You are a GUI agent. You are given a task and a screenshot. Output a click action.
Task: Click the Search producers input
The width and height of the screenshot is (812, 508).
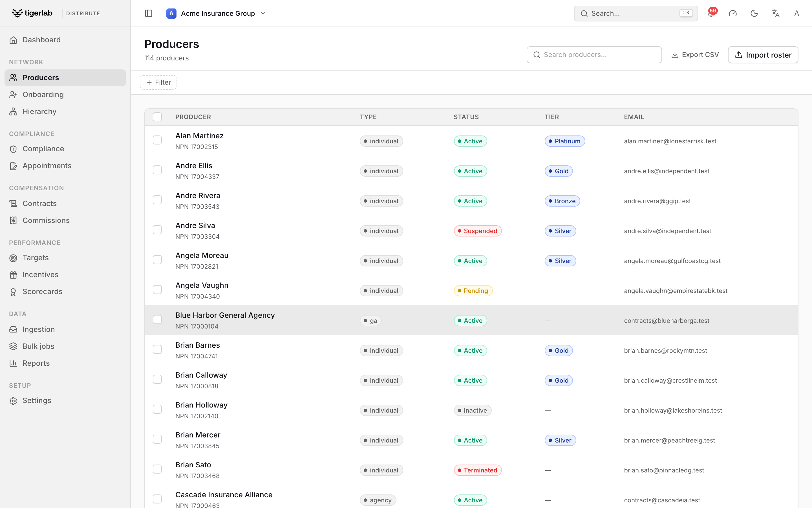coord(594,55)
